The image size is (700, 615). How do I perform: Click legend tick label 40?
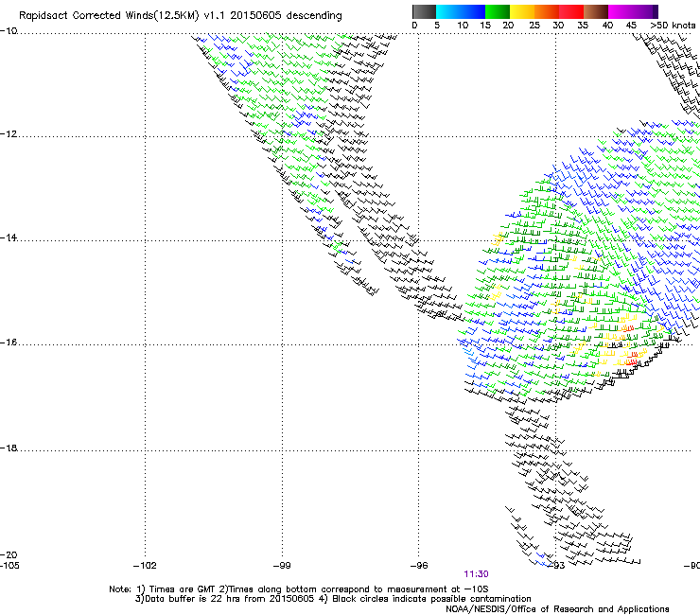coord(608,26)
